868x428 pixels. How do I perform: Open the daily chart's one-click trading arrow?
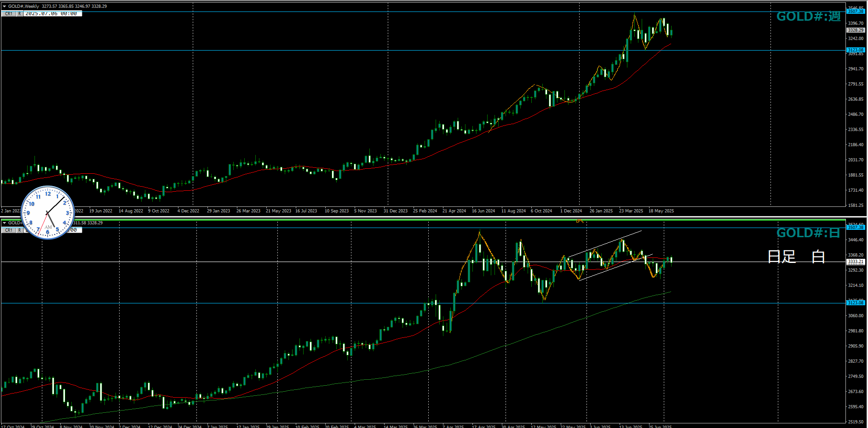(x=4, y=223)
